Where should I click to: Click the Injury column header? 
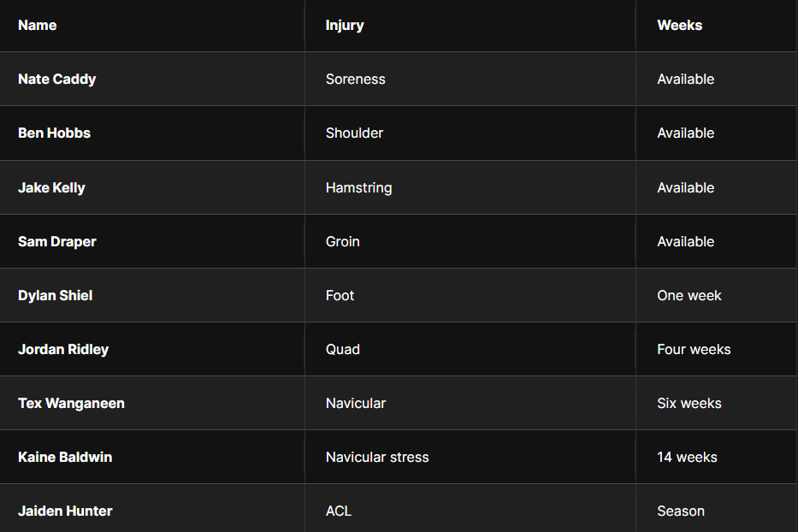tap(345, 26)
